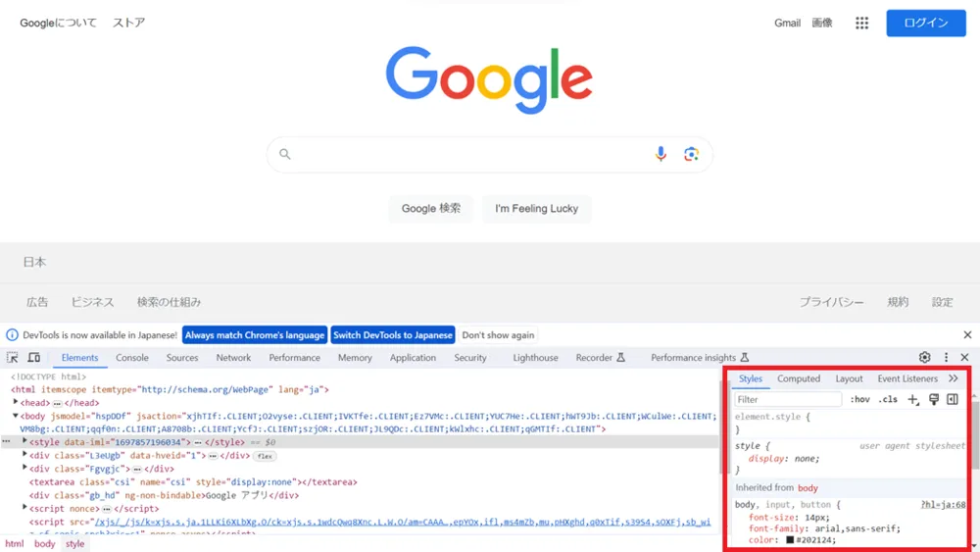The image size is (980, 552).
Task: Click the flex badge on L3eUgb div
Action: tap(265, 456)
